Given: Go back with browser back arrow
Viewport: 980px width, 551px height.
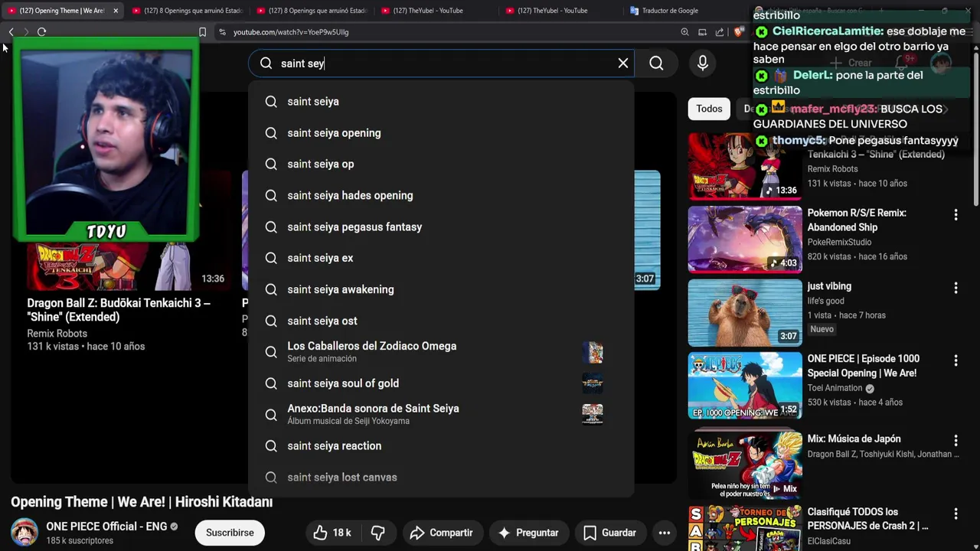Looking at the screenshot, I should (x=11, y=32).
